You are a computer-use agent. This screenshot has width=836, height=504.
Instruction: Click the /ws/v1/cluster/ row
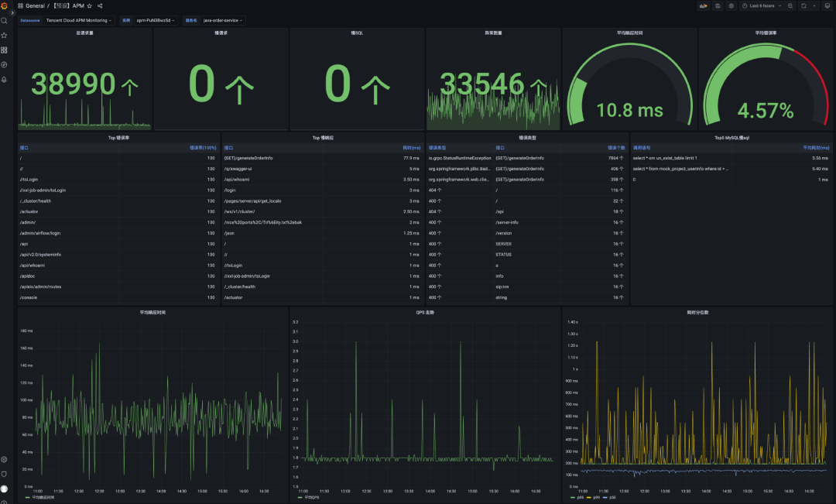[323, 211]
